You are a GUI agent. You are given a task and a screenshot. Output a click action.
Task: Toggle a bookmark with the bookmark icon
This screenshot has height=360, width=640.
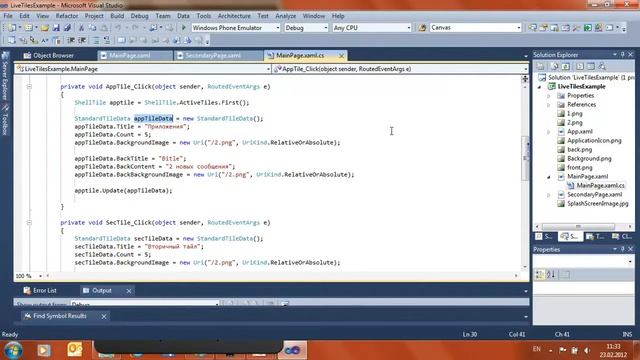click(121, 40)
